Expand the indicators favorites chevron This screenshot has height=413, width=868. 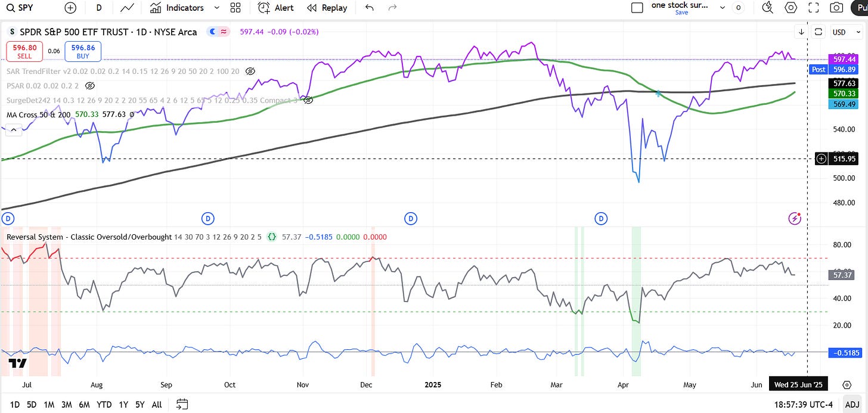pyautogui.click(x=216, y=8)
